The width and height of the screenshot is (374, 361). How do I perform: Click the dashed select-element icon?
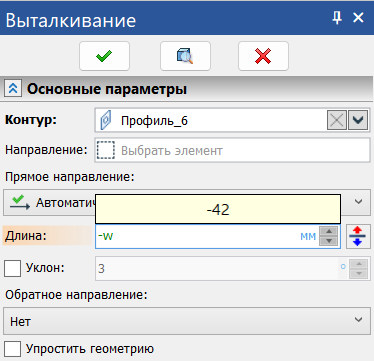[106, 150]
